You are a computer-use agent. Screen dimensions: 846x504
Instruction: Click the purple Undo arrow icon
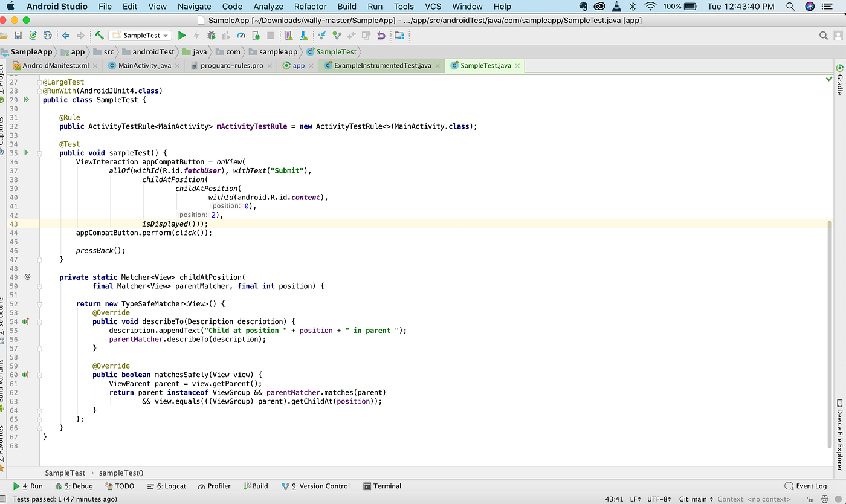381,36
